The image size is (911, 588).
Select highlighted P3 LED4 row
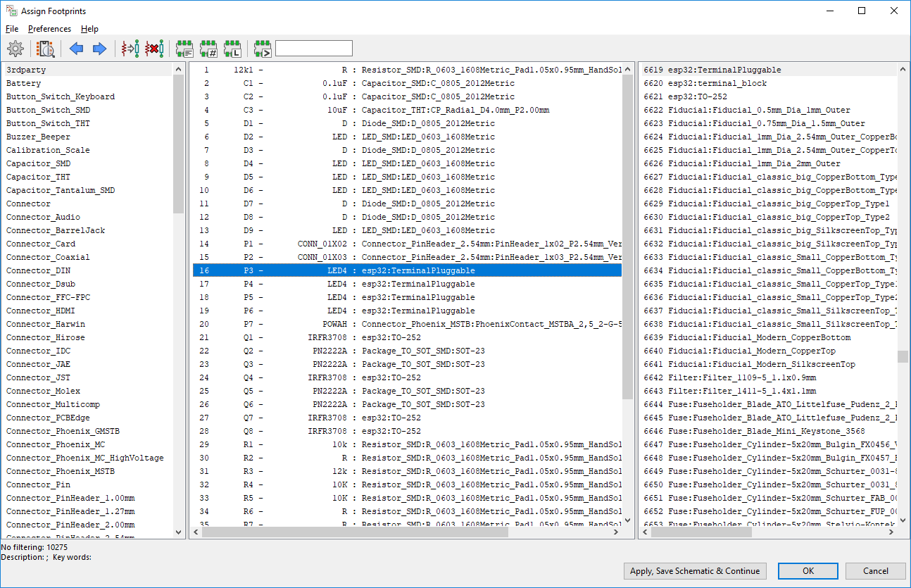[407, 270]
